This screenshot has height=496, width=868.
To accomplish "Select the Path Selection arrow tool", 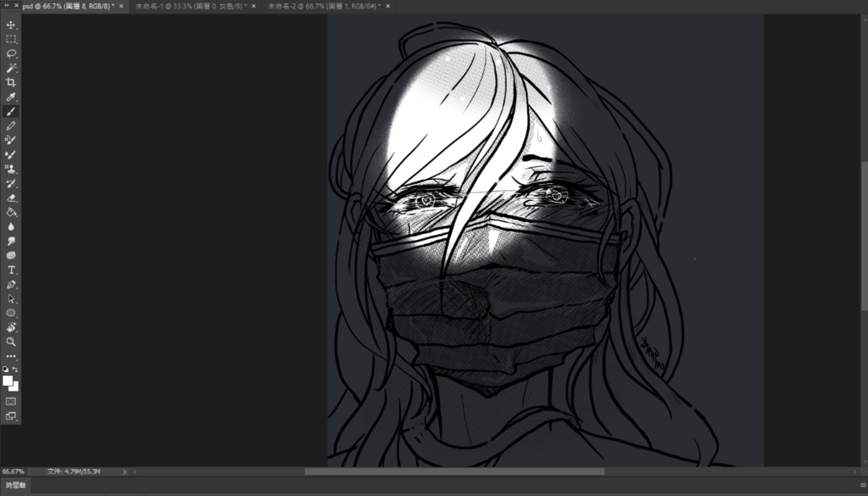I will click(10, 299).
